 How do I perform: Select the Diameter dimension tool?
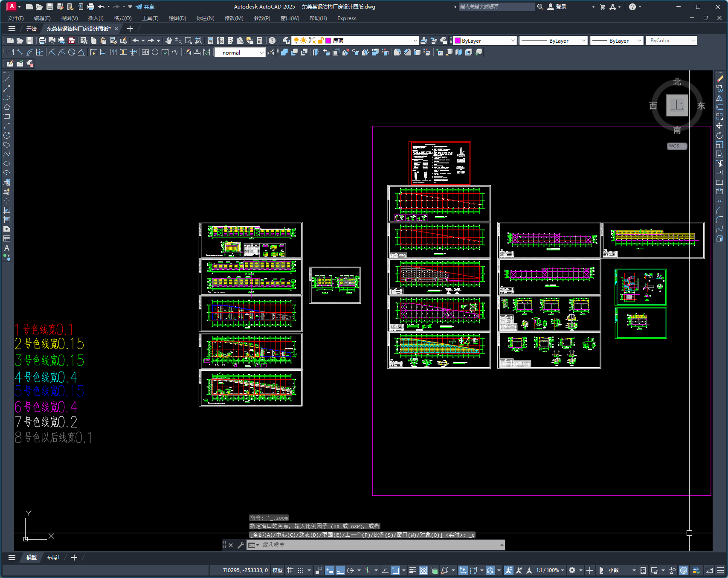(x=72, y=52)
